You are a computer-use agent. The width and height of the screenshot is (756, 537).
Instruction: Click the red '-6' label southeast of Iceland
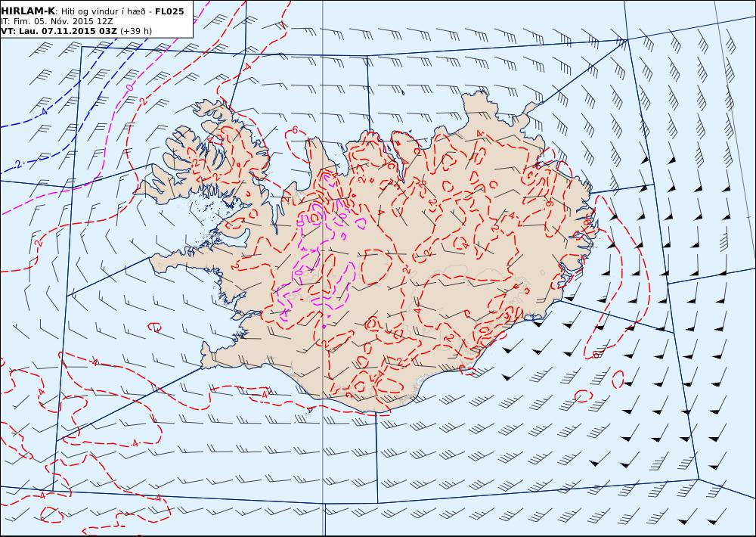(x=596, y=354)
